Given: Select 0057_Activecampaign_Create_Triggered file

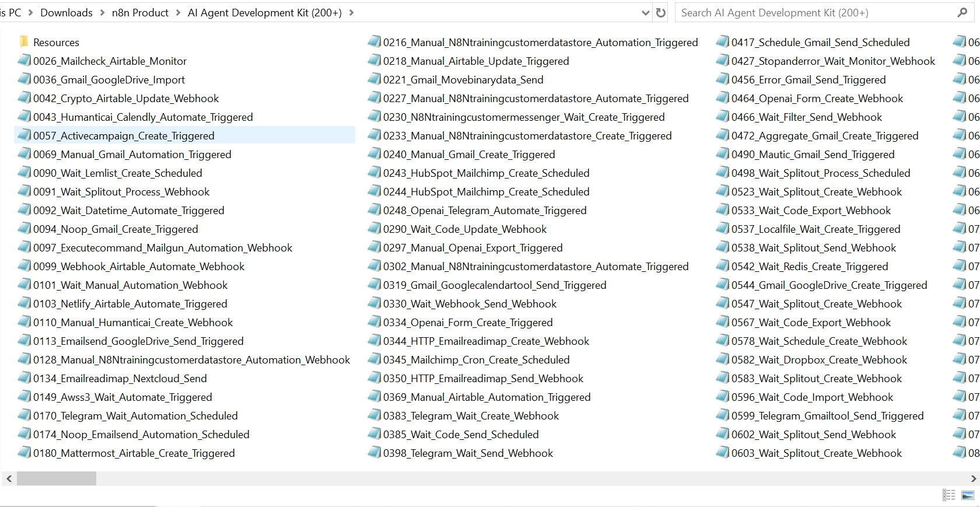Looking at the screenshot, I should coord(124,135).
